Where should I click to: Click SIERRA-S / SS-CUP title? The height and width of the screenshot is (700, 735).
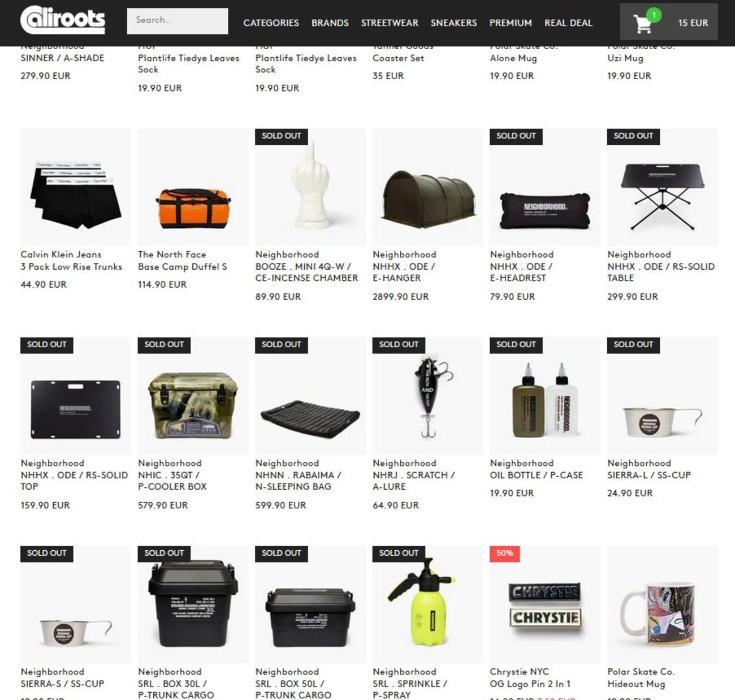(x=63, y=684)
